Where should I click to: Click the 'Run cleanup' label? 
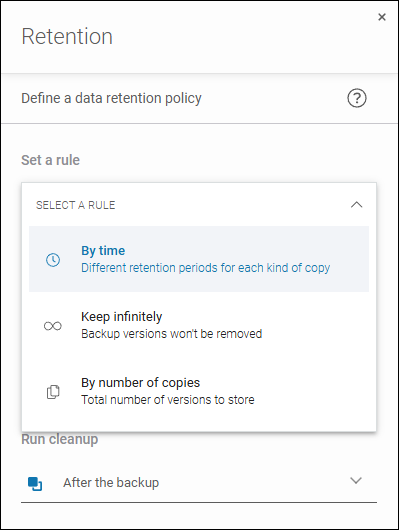(x=60, y=439)
